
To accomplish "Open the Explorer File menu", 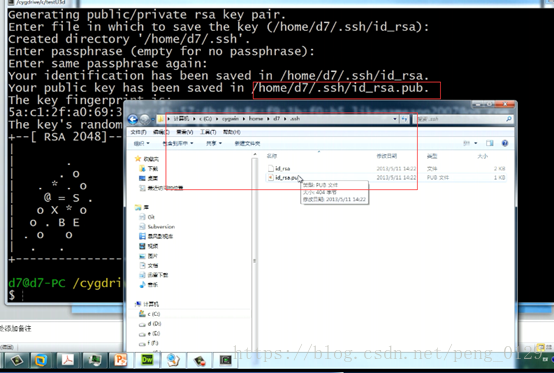I will tap(138, 132).
